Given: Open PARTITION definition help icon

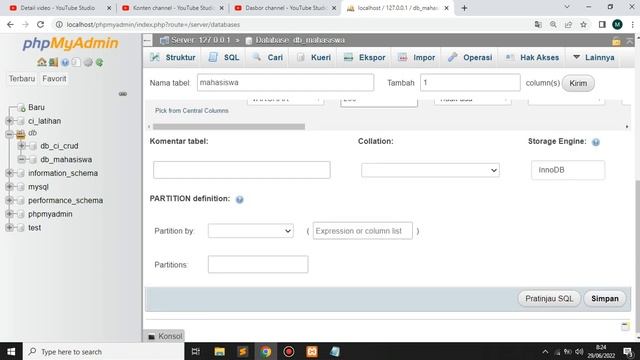Looking at the screenshot, I should coord(240,199).
